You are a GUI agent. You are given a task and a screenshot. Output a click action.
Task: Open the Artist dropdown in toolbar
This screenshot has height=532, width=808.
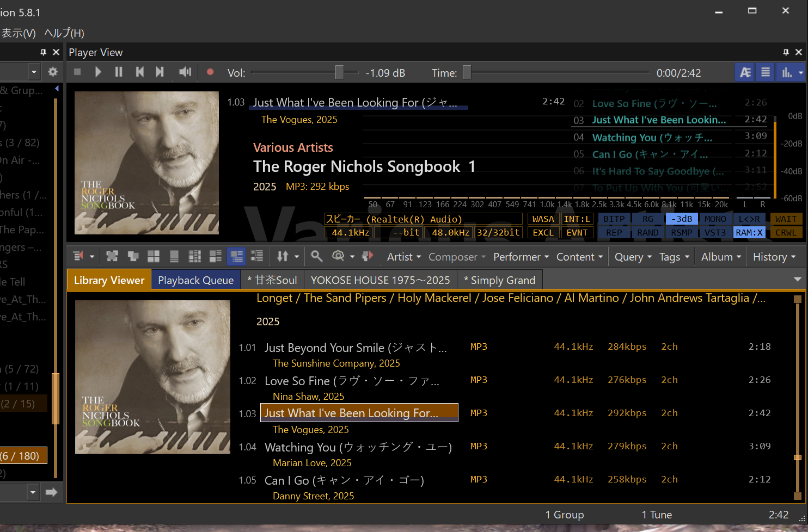(403, 257)
